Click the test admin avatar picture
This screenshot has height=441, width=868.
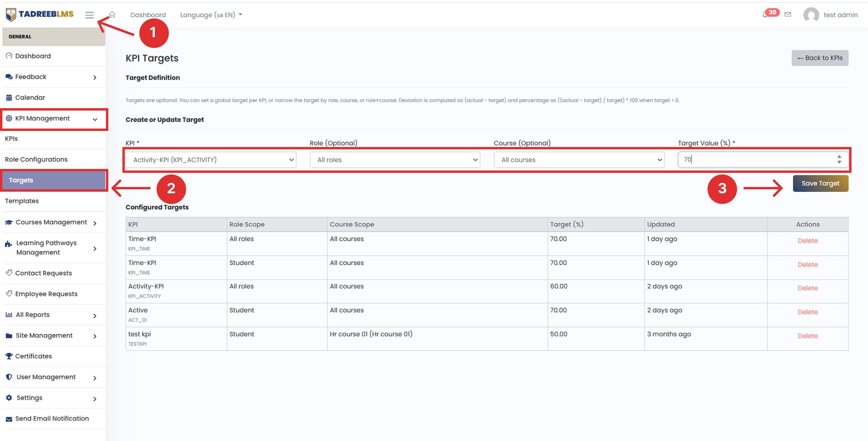click(811, 15)
